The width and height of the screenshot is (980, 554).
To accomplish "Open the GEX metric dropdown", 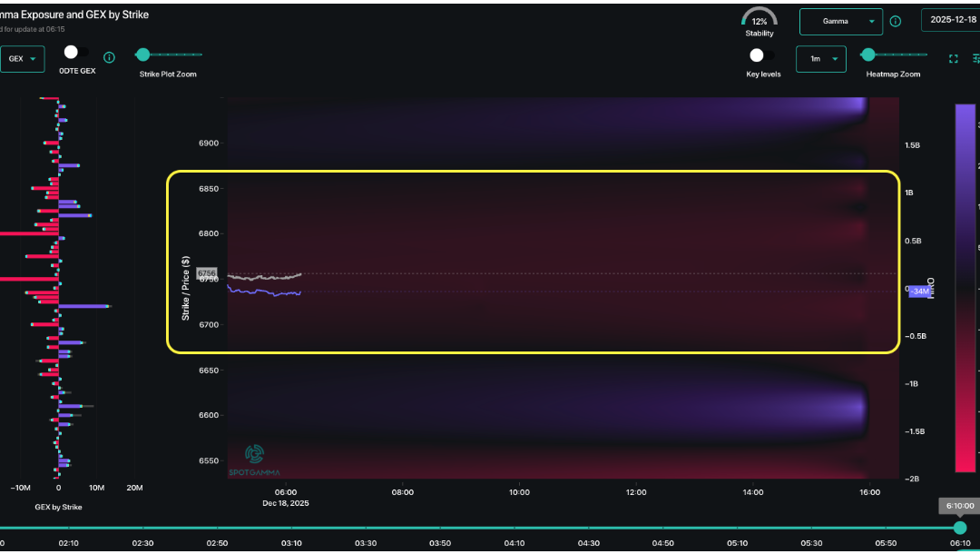I will coord(23,57).
